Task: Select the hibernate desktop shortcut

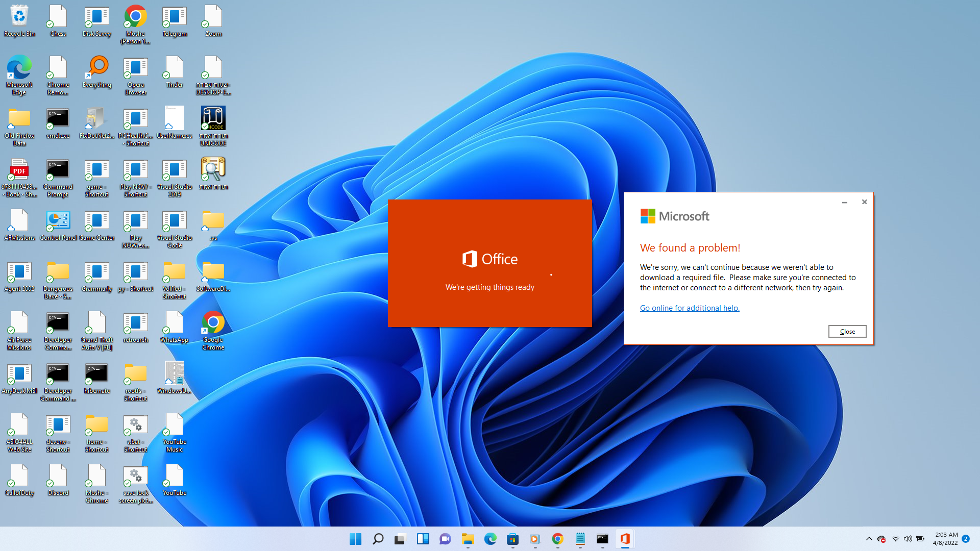Action: tap(97, 378)
